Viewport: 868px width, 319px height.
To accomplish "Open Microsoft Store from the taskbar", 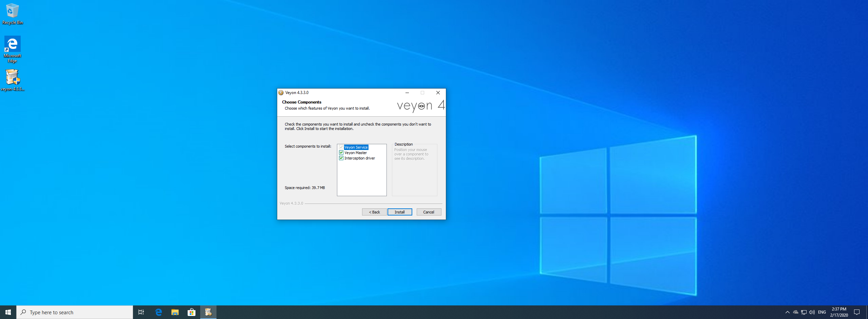I will coord(192,312).
